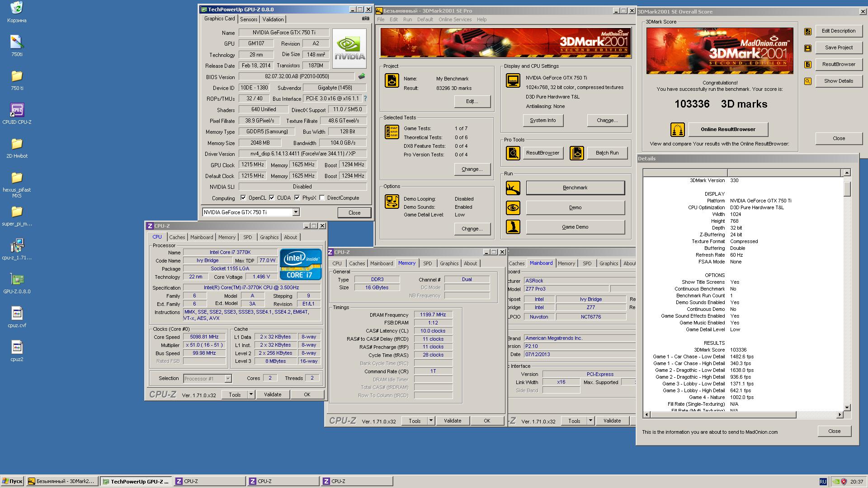The height and width of the screenshot is (488, 868).
Task: Click the System Info button
Action: pos(543,120)
